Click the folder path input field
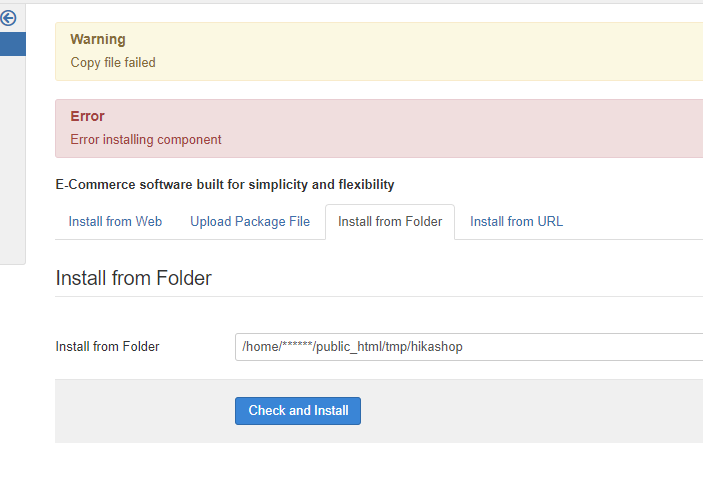This screenshot has width=703, height=478. tap(468, 347)
